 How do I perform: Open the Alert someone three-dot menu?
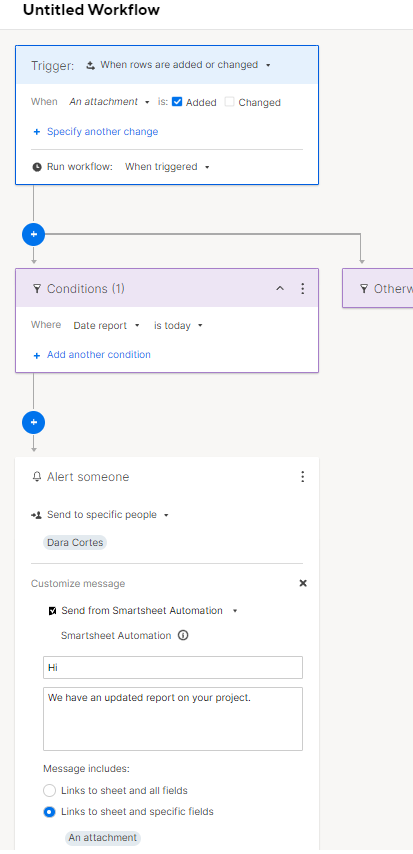pos(302,477)
